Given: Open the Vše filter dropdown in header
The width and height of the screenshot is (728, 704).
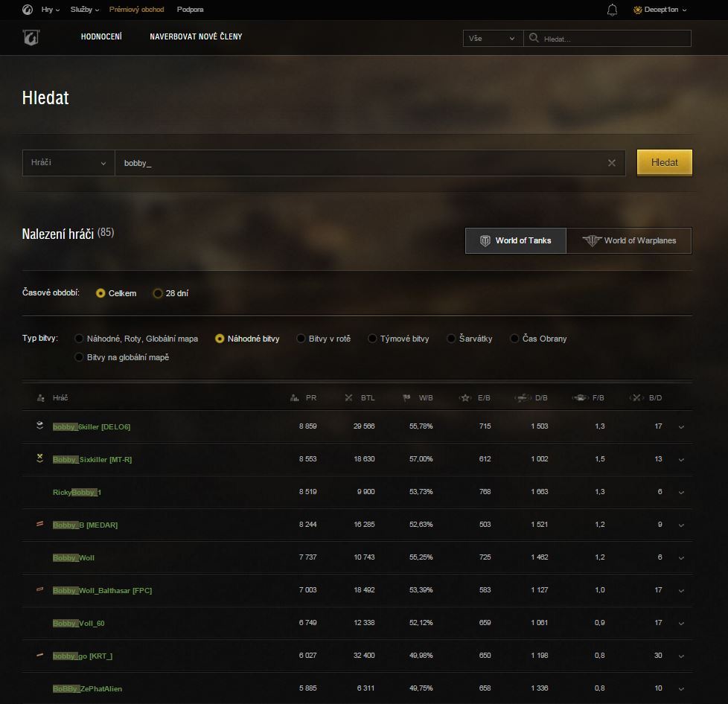Looking at the screenshot, I should [492, 39].
